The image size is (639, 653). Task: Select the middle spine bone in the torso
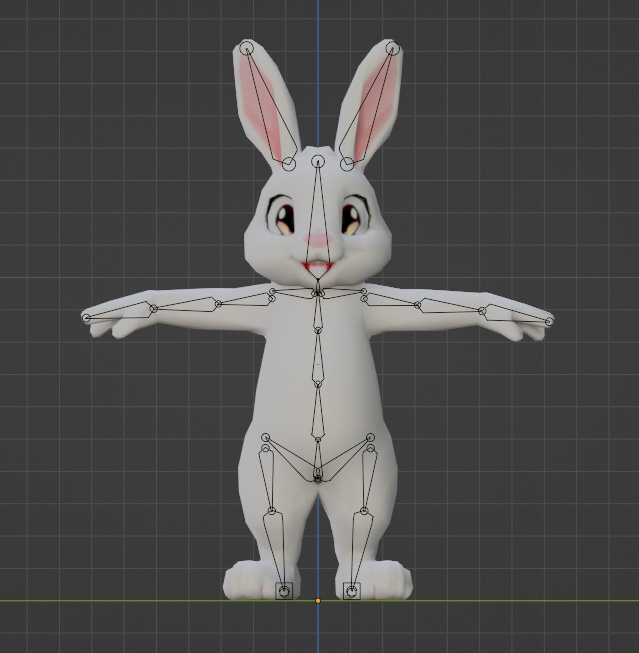318,357
